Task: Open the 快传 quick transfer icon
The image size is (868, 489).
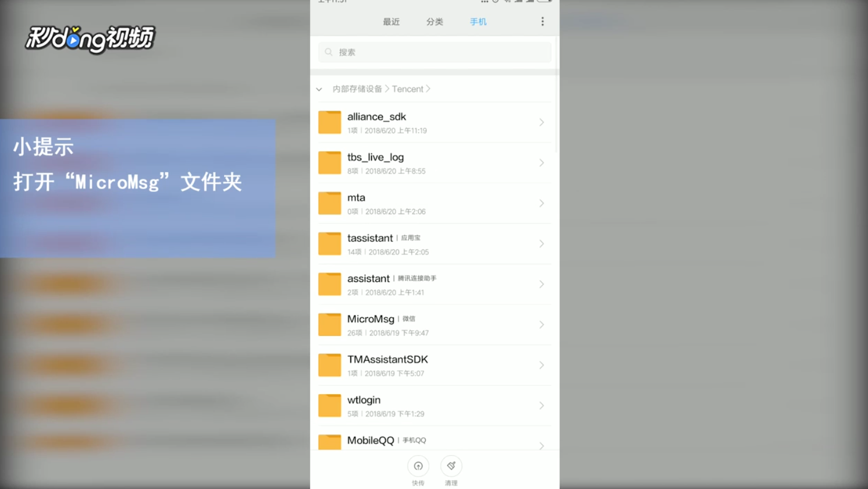Action: click(418, 466)
